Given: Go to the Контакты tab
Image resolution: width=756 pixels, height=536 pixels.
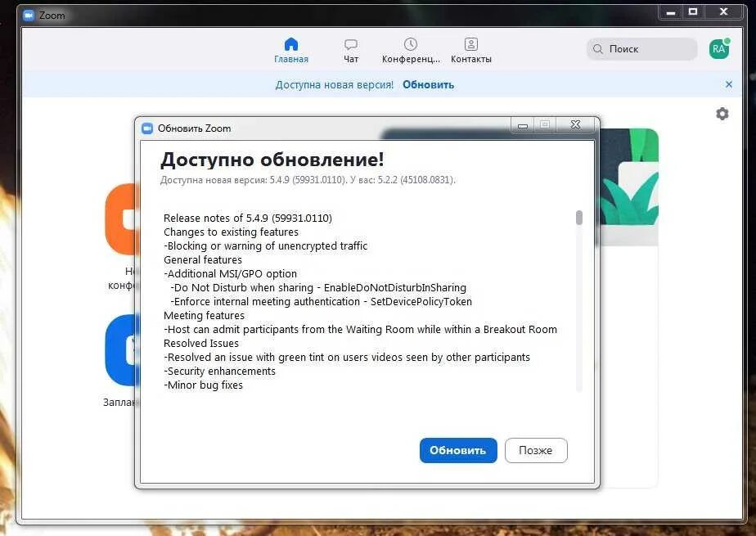Looking at the screenshot, I should (471, 51).
